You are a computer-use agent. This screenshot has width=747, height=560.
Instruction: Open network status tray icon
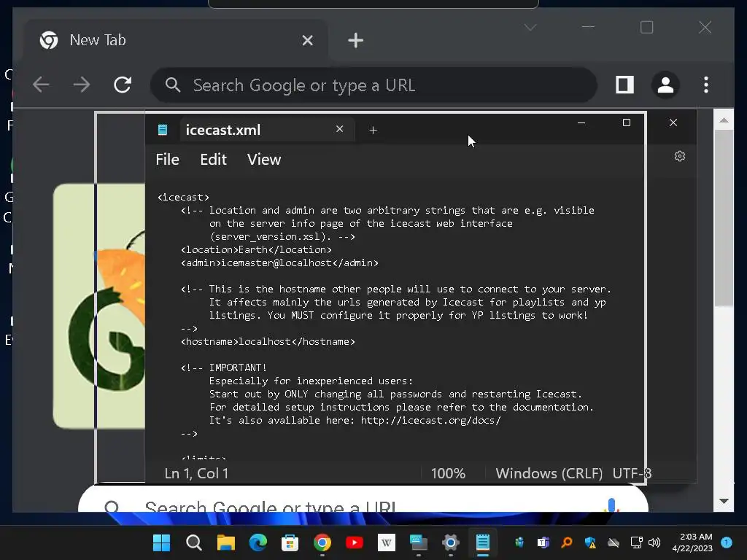pos(636,542)
